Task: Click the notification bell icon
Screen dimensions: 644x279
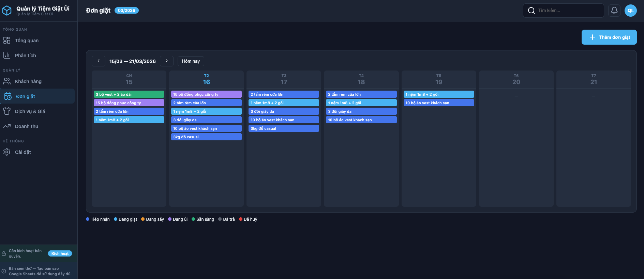Action: (x=614, y=11)
